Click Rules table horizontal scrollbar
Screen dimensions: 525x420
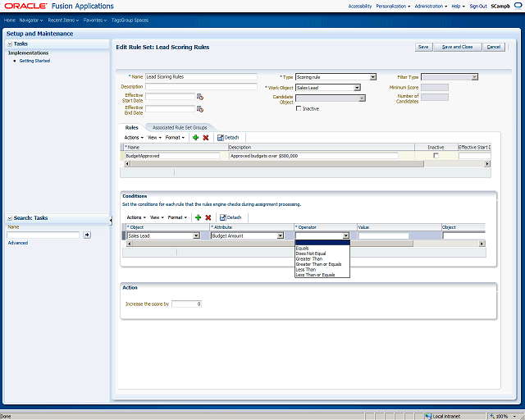(x=277, y=164)
